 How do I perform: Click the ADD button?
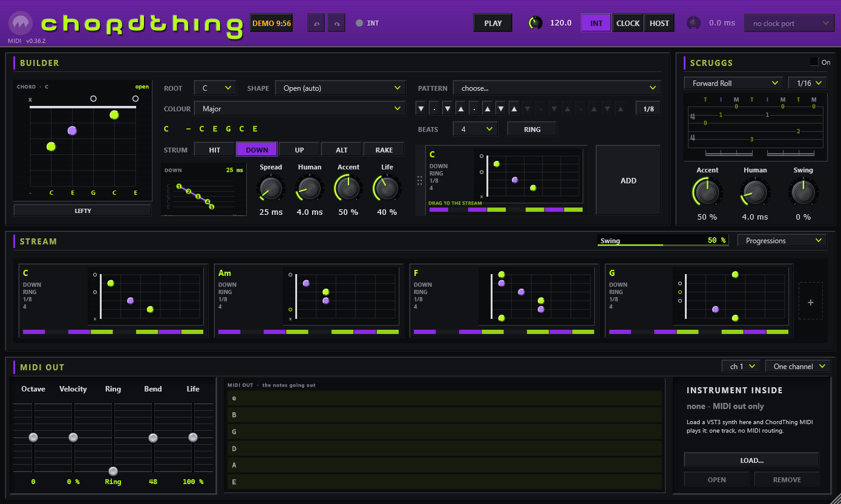click(x=628, y=180)
